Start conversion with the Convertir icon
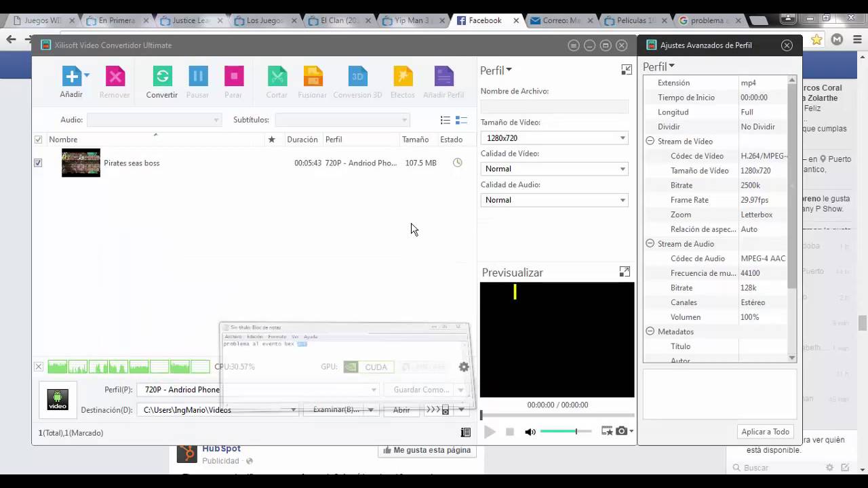 (x=162, y=76)
